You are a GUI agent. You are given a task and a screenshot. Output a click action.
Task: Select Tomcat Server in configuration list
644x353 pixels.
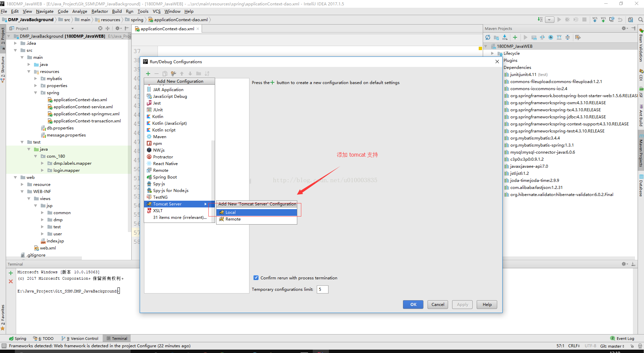click(179, 204)
